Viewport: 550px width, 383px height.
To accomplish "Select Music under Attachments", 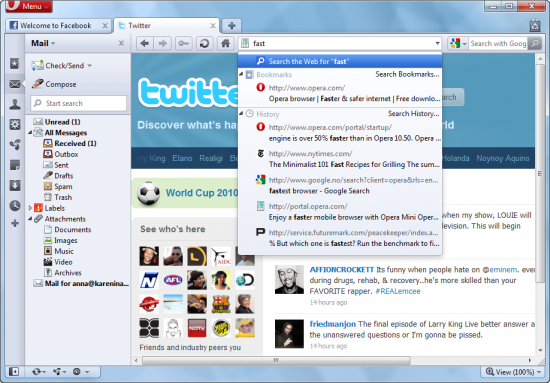I will pos(59,251).
